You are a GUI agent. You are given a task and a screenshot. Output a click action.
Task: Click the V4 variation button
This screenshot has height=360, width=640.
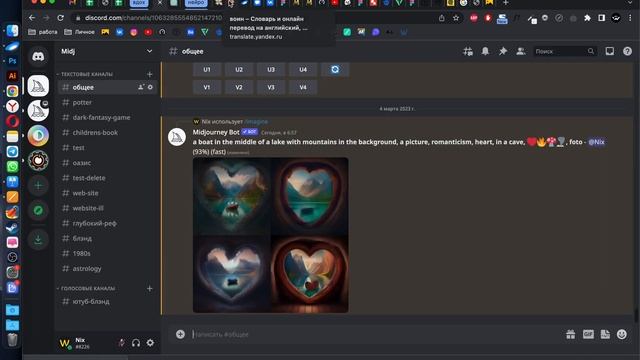(x=303, y=87)
